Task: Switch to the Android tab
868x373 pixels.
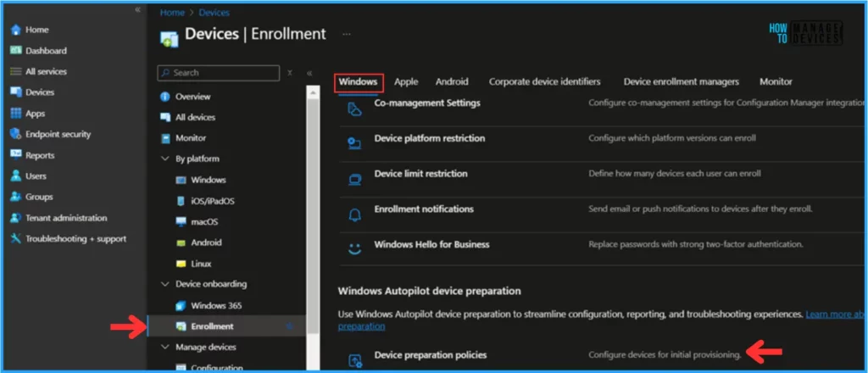Action: coord(452,82)
